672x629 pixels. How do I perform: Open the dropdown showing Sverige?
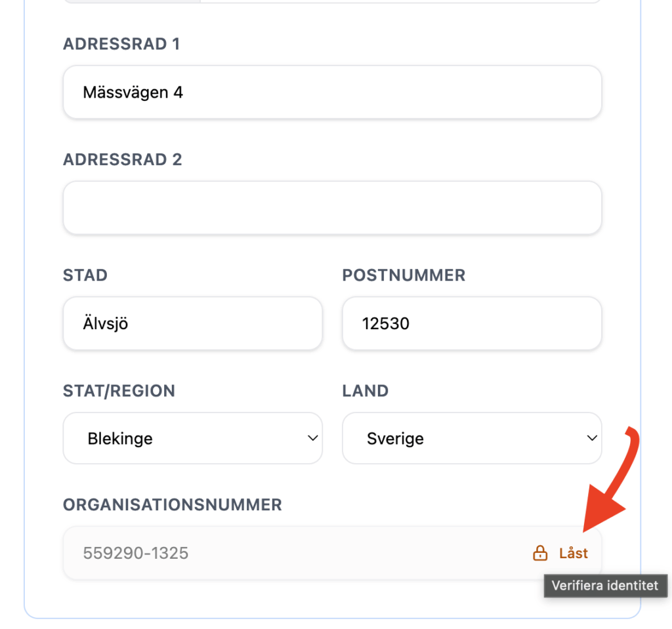click(x=471, y=438)
